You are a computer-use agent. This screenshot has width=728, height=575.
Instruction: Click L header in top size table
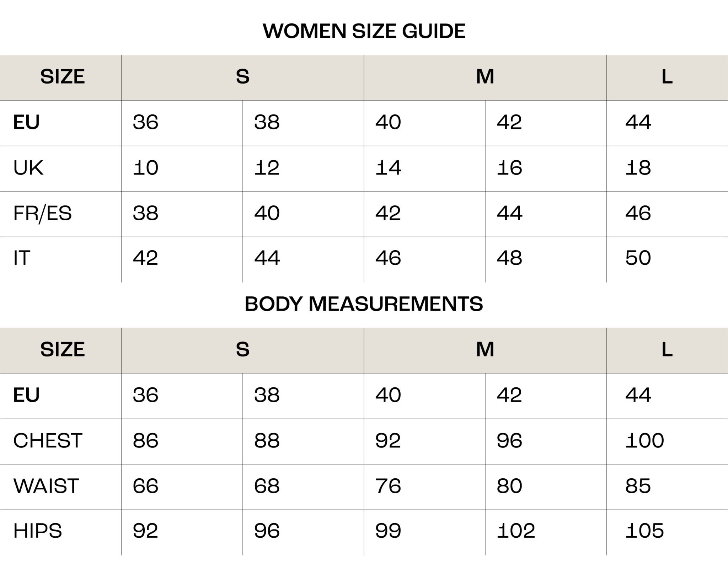click(x=667, y=77)
